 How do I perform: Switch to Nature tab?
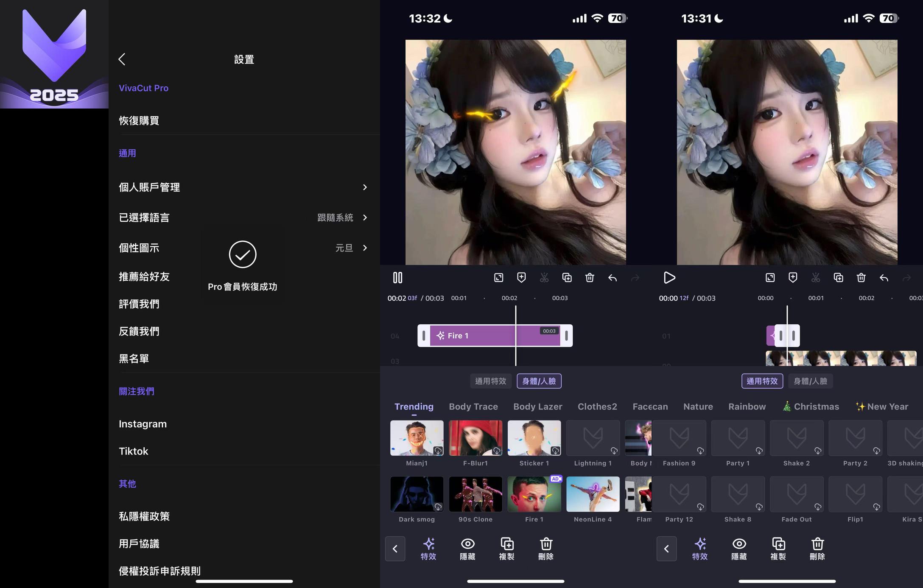[x=698, y=407]
